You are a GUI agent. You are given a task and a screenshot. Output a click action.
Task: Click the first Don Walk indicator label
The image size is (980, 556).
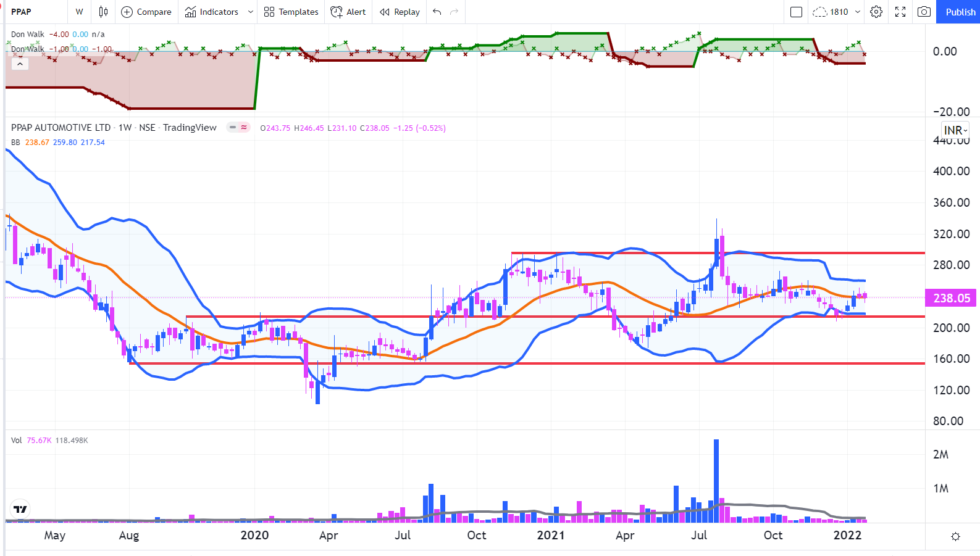pyautogui.click(x=28, y=35)
